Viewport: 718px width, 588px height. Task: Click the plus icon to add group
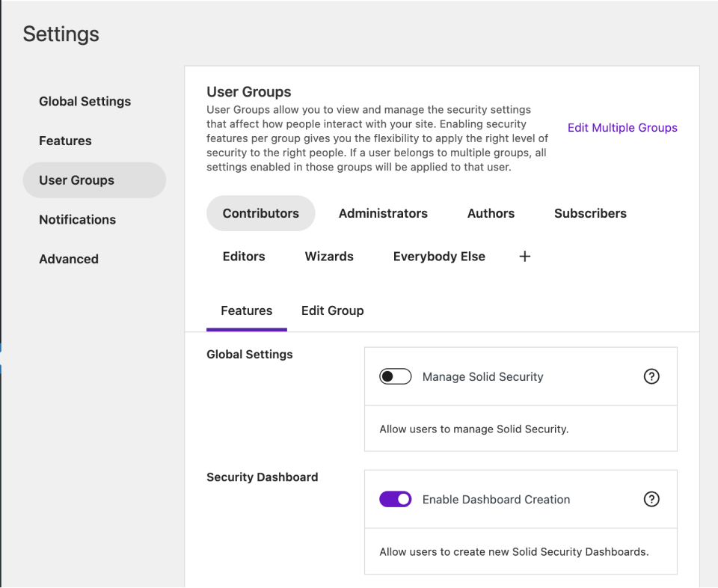coord(525,257)
